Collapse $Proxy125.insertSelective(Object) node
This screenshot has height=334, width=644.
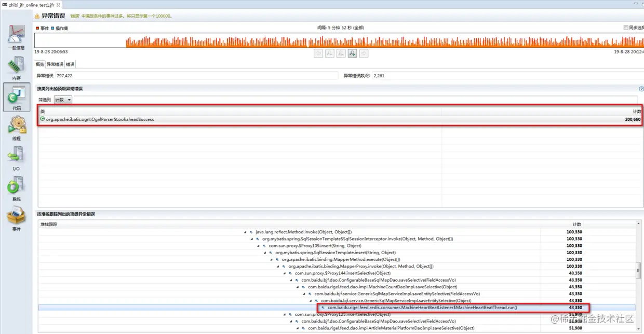[x=285, y=314]
